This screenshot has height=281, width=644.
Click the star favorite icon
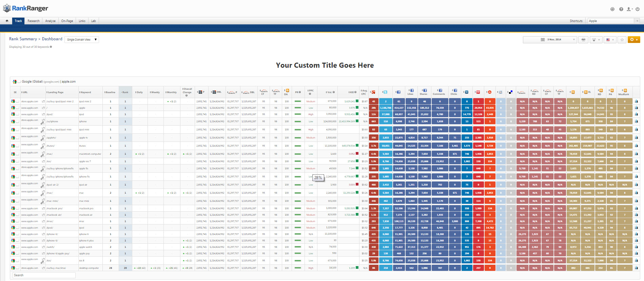pos(622,40)
